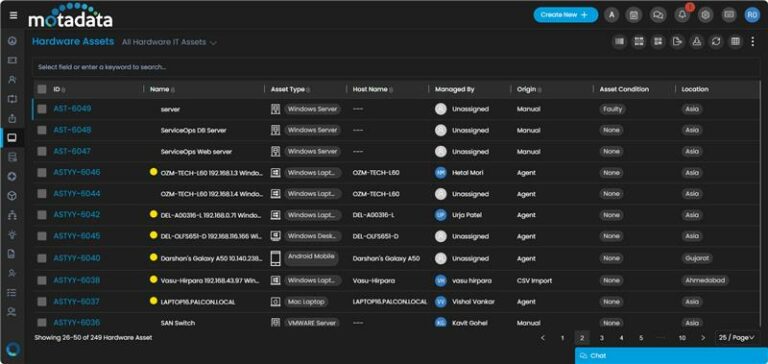This screenshot has height=364, width=768.
Task: Open the three-dot more options menu
Action: coord(753,42)
